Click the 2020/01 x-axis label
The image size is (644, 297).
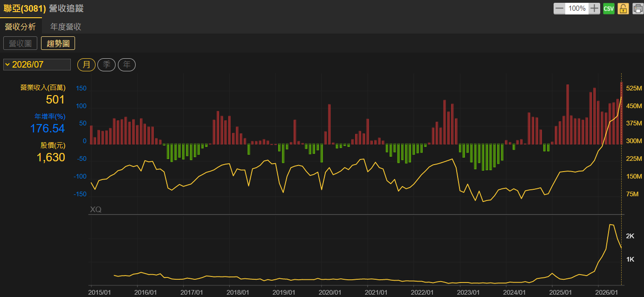[330, 292]
